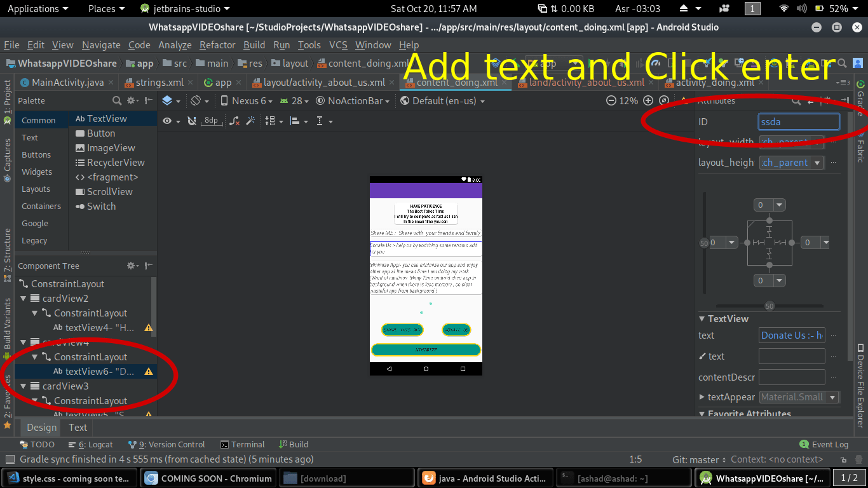Viewport: 868px width, 488px height.
Task: Select textView6 in the Component Tree
Action: 85,372
